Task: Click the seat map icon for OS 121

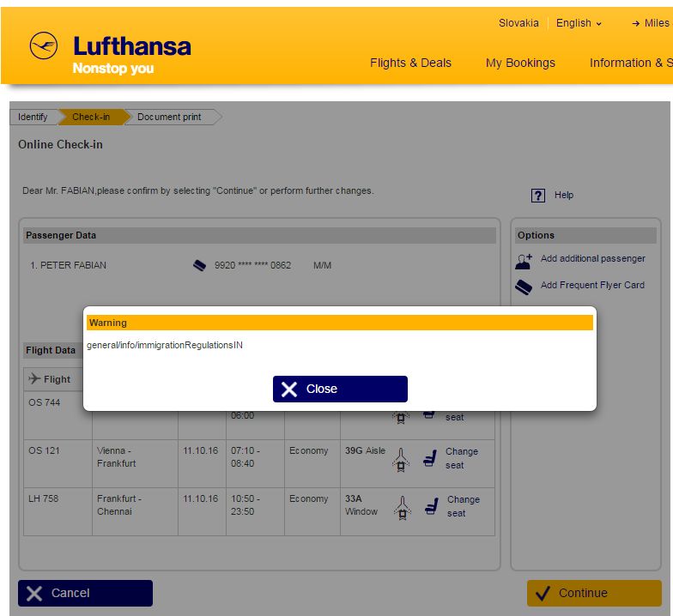Action: (x=401, y=460)
